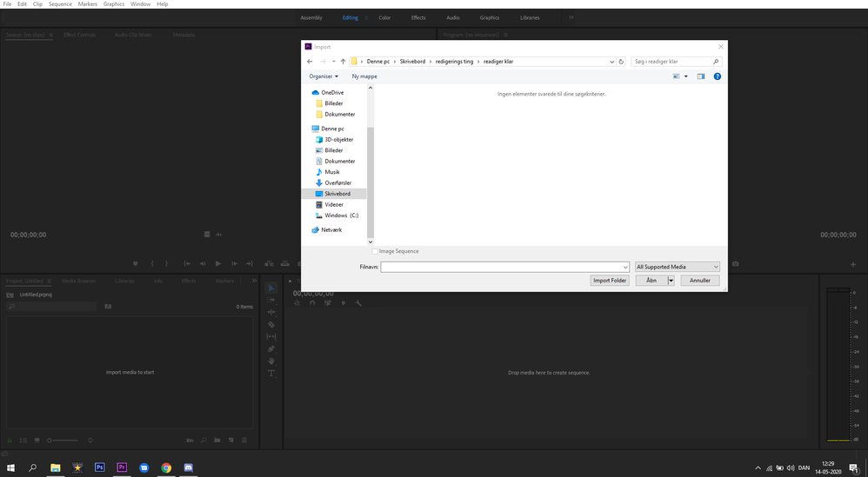The height and width of the screenshot is (477, 868).
Task: Click Clear trash icon in Project panel
Action: pos(244,441)
